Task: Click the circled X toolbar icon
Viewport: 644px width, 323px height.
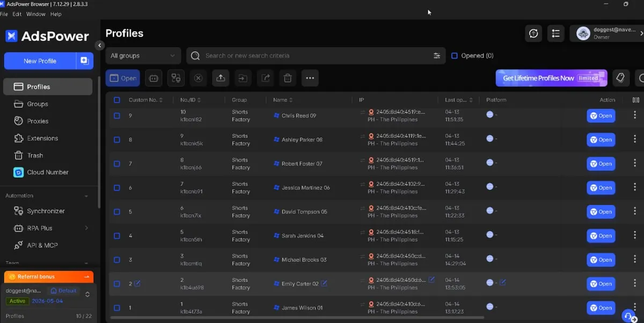Action: pyautogui.click(x=198, y=78)
